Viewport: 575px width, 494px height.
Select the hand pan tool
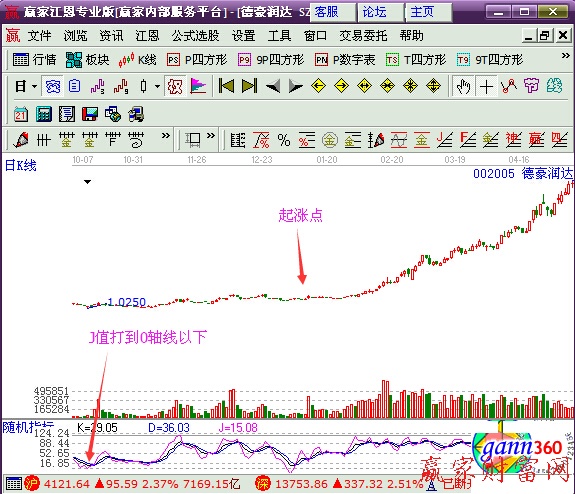(x=463, y=87)
